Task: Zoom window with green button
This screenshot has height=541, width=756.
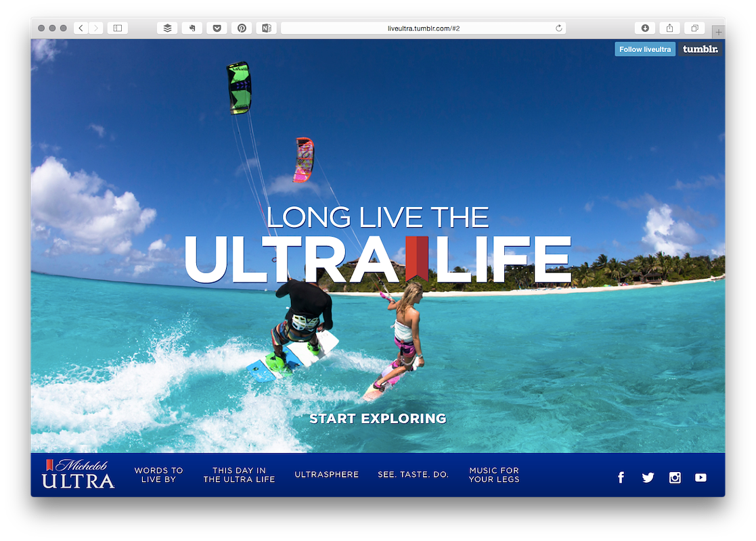Action: point(63,28)
